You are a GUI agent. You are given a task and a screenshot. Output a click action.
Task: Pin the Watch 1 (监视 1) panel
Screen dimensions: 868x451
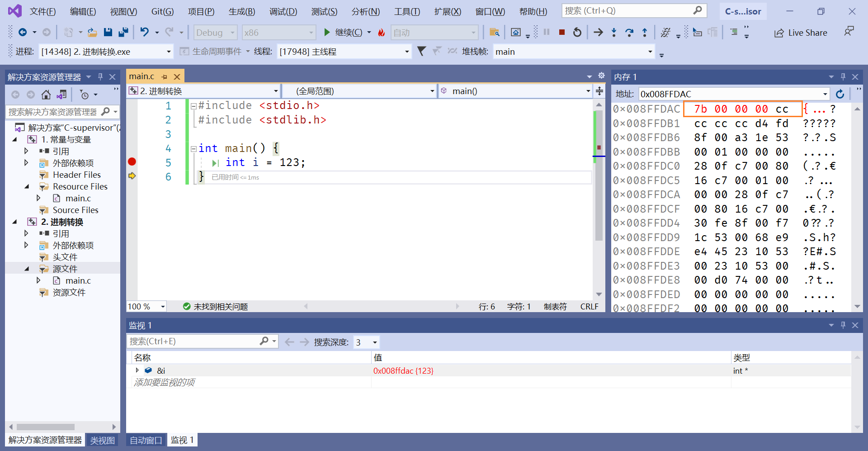(843, 325)
